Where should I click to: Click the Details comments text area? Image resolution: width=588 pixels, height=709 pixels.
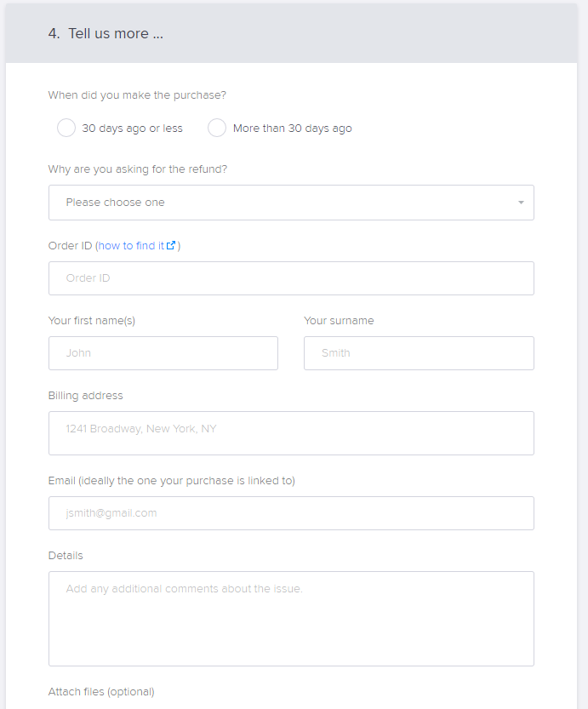click(x=291, y=619)
